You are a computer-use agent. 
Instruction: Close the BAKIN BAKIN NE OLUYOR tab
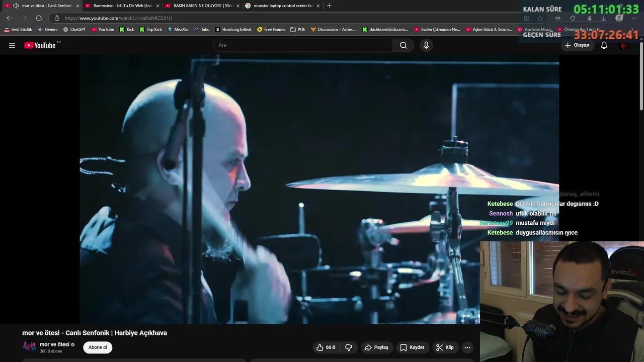coord(237,6)
